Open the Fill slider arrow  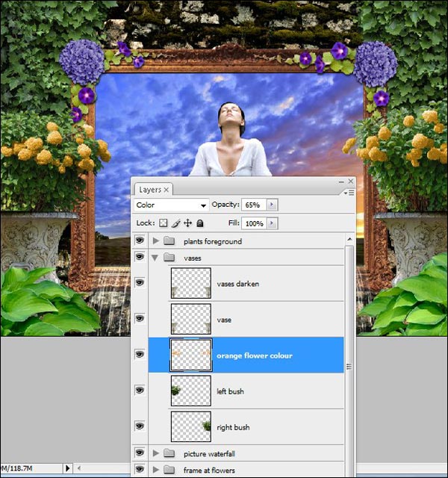point(272,223)
